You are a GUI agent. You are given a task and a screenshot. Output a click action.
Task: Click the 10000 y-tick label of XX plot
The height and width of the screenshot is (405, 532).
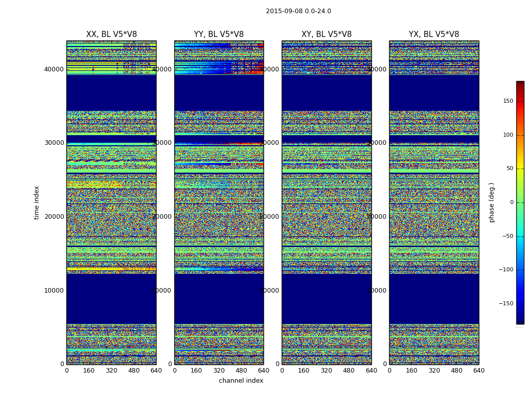(54, 291)
